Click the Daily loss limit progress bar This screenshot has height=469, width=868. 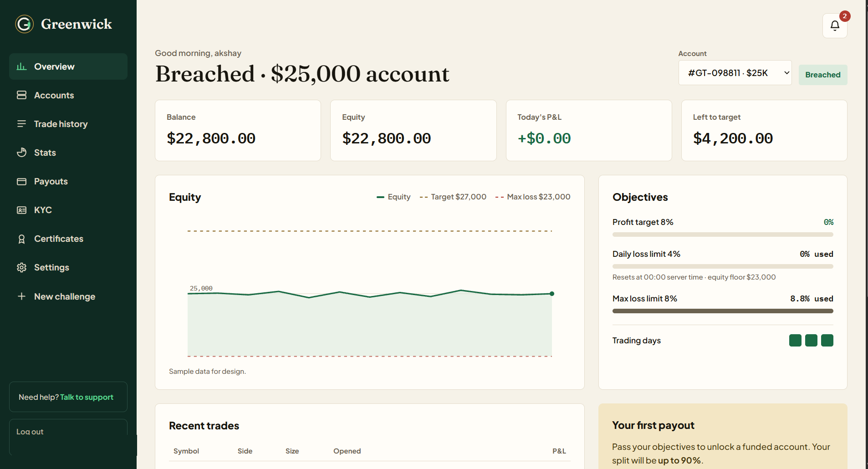(723, 266)
